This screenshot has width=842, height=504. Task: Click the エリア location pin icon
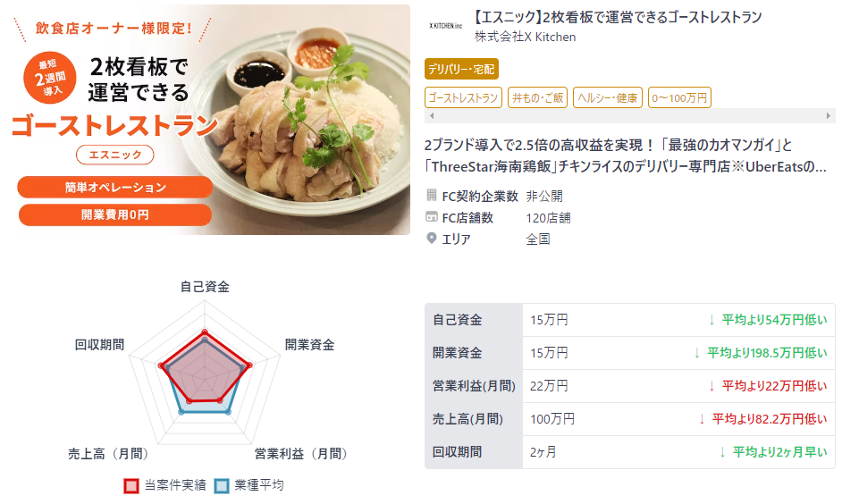(431, 239)
